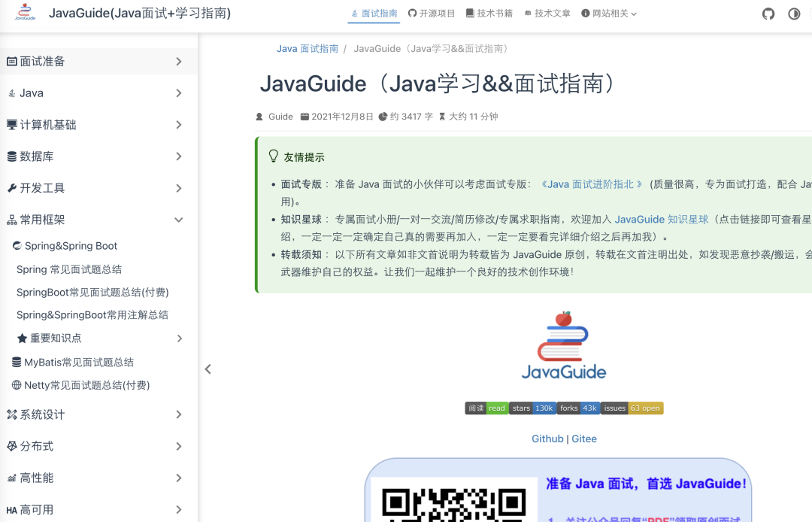Screen dimensions: 812x522
Task: Open the 技术书籍 nav tab
Action: point(489,14)
